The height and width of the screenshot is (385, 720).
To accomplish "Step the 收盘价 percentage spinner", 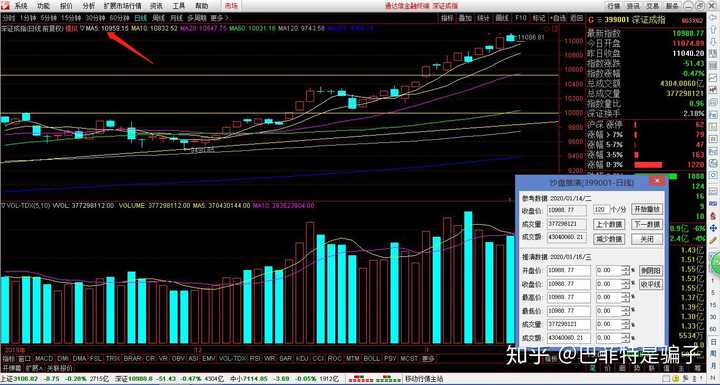I will 625,284.
